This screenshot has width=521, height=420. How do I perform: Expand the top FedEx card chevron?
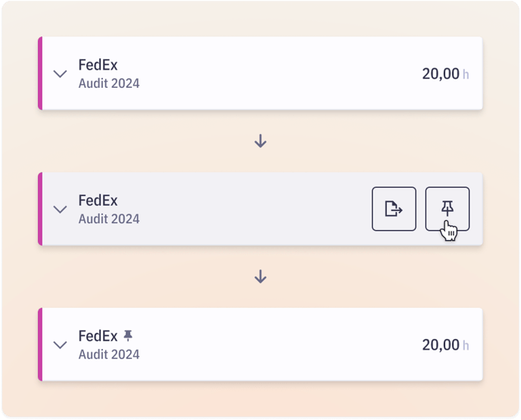coord(60,73)
